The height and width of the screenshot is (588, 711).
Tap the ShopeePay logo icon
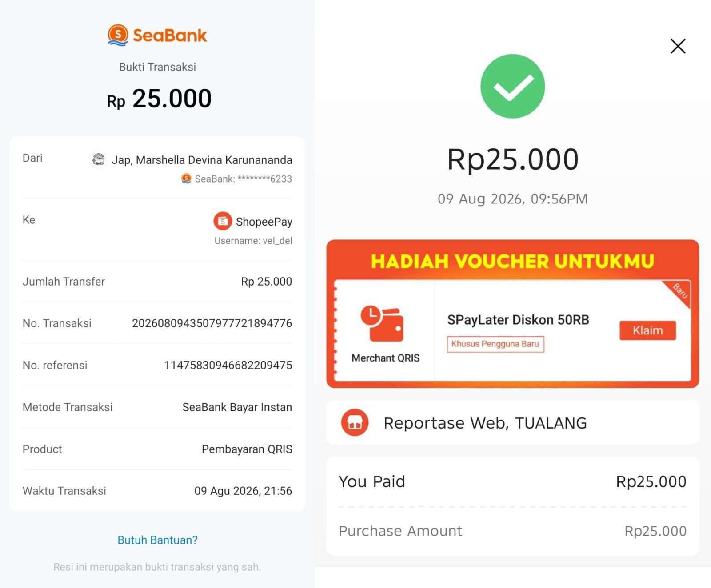[x=223, y=221]
